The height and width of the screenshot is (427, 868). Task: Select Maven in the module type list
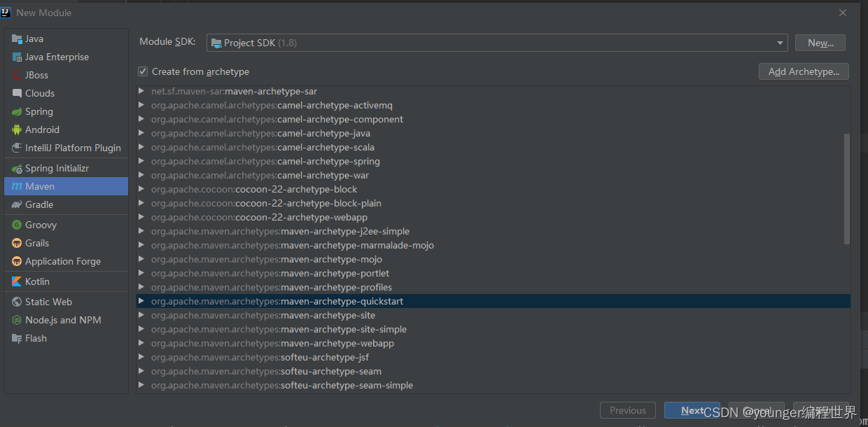66,186
